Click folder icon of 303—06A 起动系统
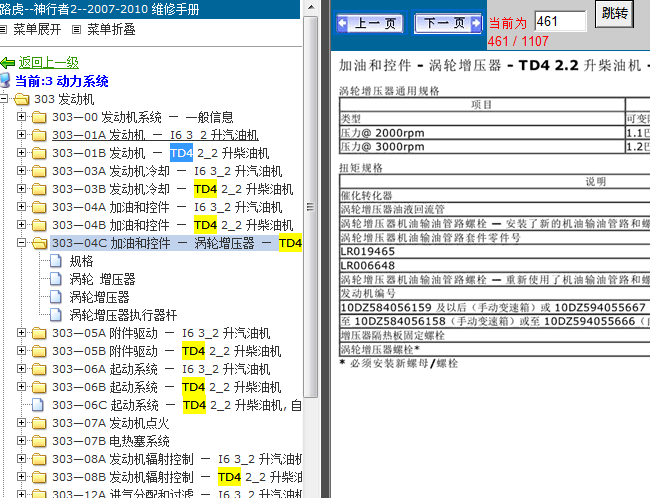The image size is (650, 498). tap(39, 369)
